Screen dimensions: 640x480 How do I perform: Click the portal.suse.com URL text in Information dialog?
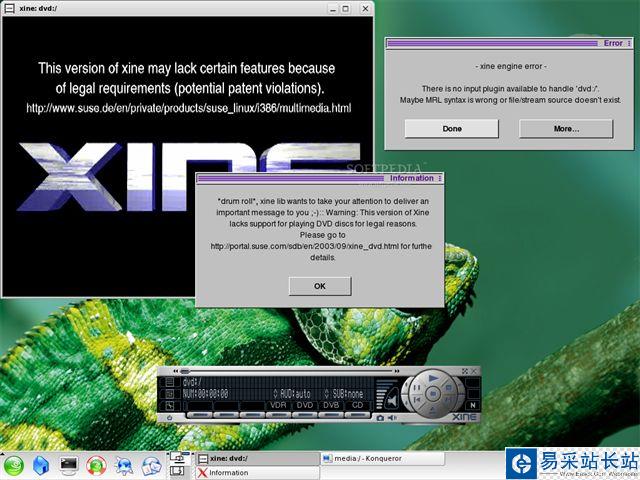coord(304,246)
